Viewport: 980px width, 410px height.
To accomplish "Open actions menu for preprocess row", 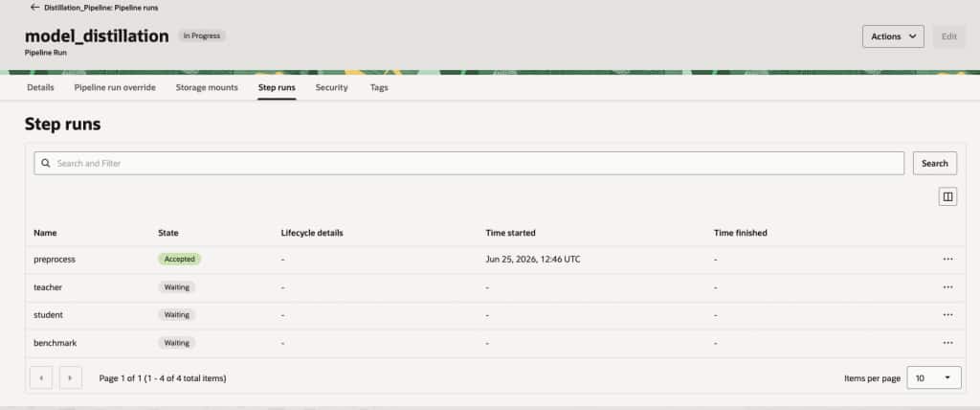I will point(947,260).
